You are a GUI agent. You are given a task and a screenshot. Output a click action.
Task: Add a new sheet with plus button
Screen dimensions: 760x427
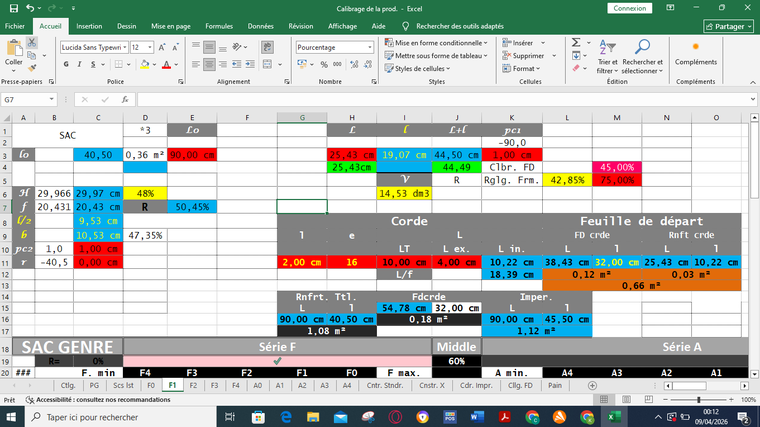point(592,385)
